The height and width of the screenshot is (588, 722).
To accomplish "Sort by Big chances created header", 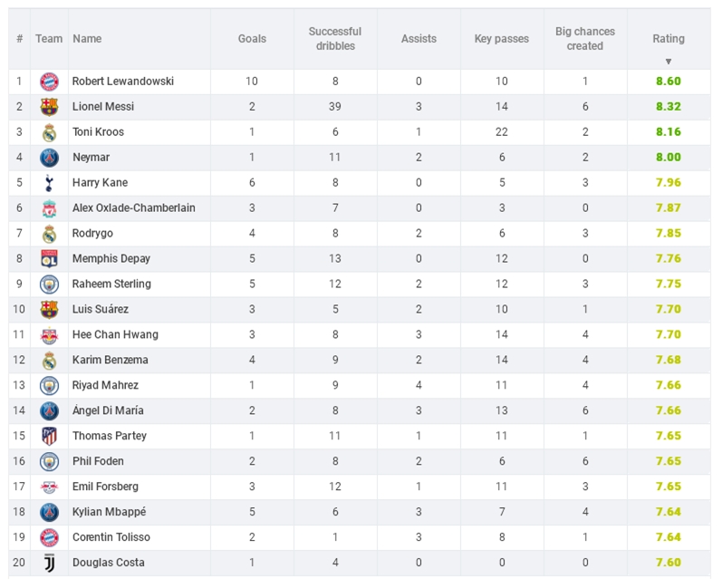I will [x=585, y=39].
